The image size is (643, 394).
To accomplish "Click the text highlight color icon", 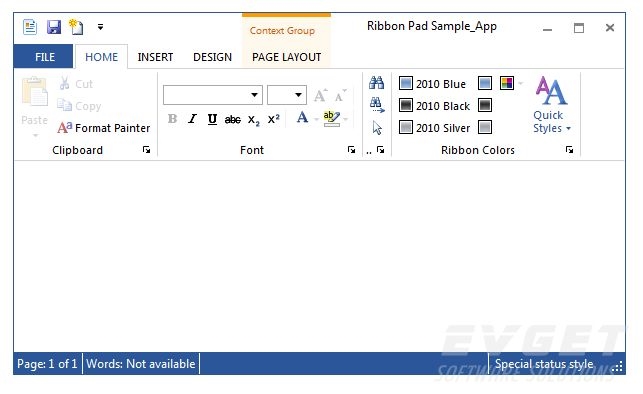I will pos(331,118).
